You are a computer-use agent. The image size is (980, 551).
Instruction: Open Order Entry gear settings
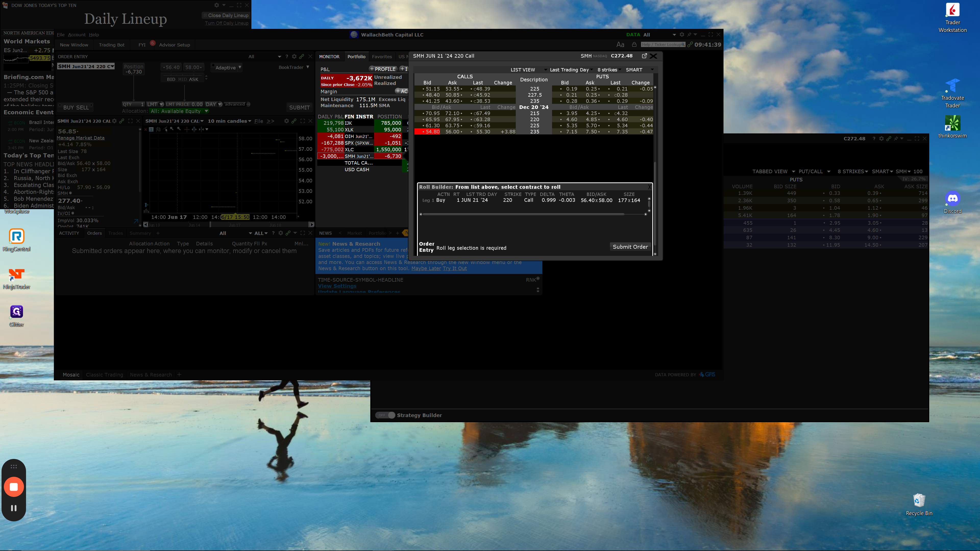(294, 57)
